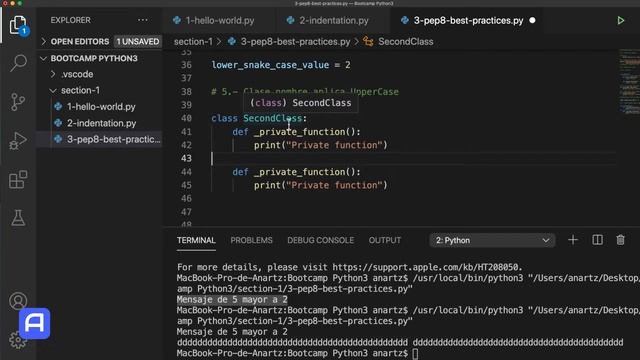Click Python icon on 1-hello-world.py tab
The image size is (640, 360).
(x=177, y=20)
